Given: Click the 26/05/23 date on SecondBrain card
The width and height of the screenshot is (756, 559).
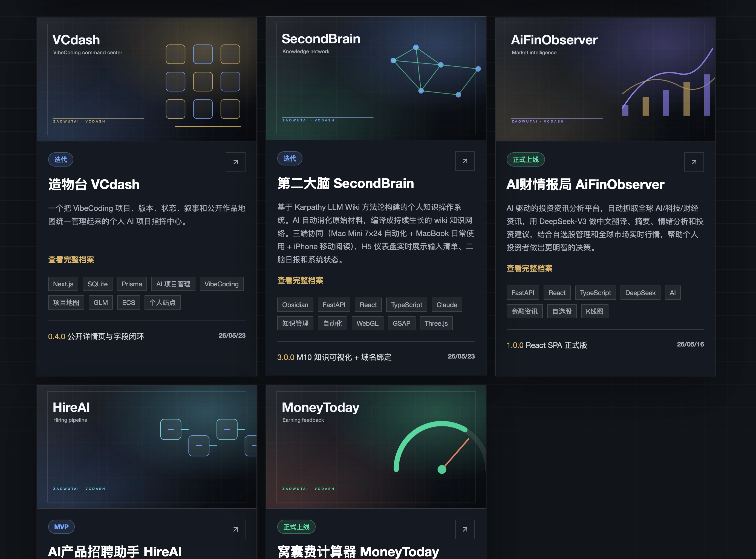Looking at the screenshot, I should [461, 356].
